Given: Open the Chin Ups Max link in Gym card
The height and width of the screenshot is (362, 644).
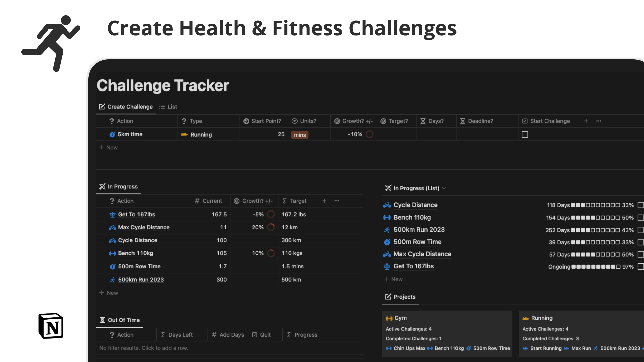Looking at the screenshot, I should tap(409, 348).
